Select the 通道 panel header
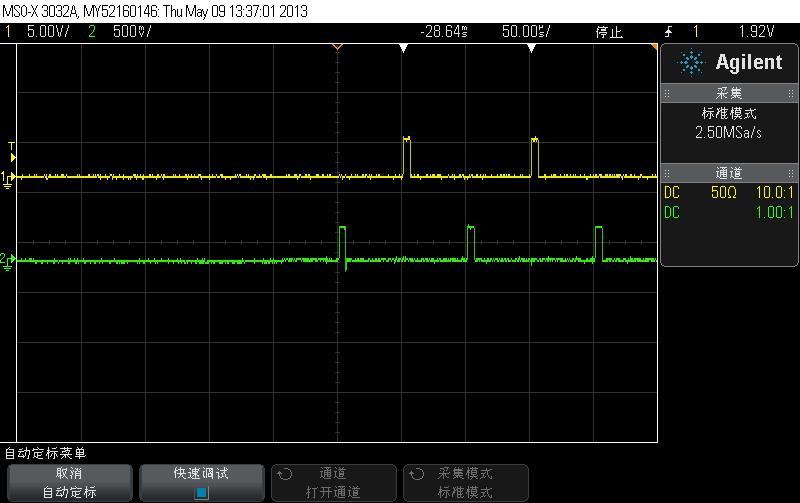This screenshot has width=800, height=503. coord(729,173)
